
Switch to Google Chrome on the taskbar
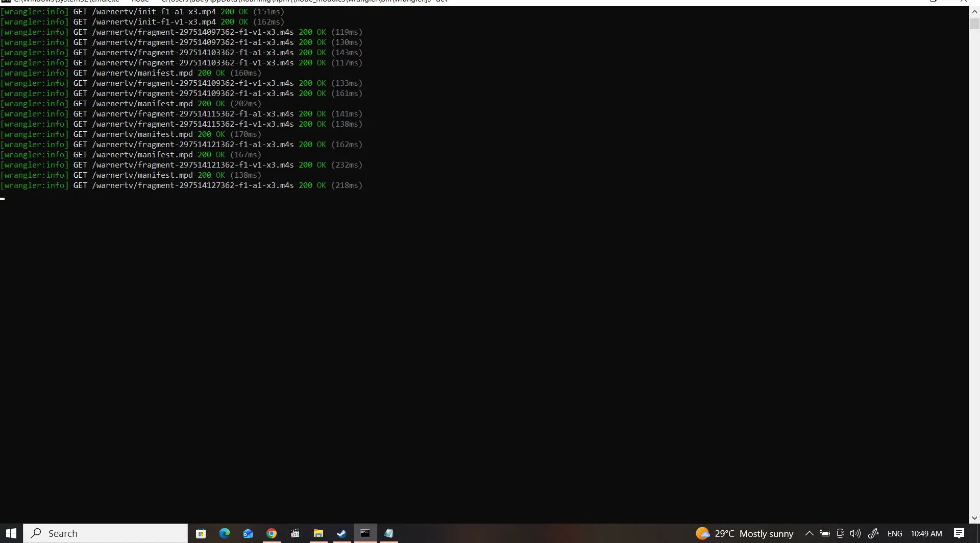(x=271, y=533)
